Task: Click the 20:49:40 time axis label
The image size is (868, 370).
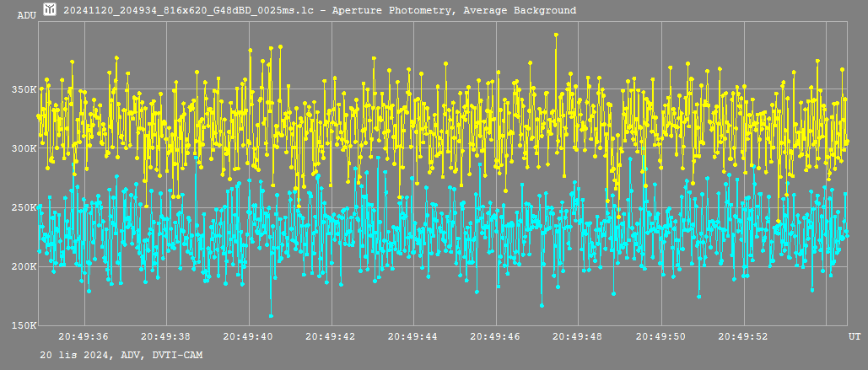Action: click(x=249, y=336)
